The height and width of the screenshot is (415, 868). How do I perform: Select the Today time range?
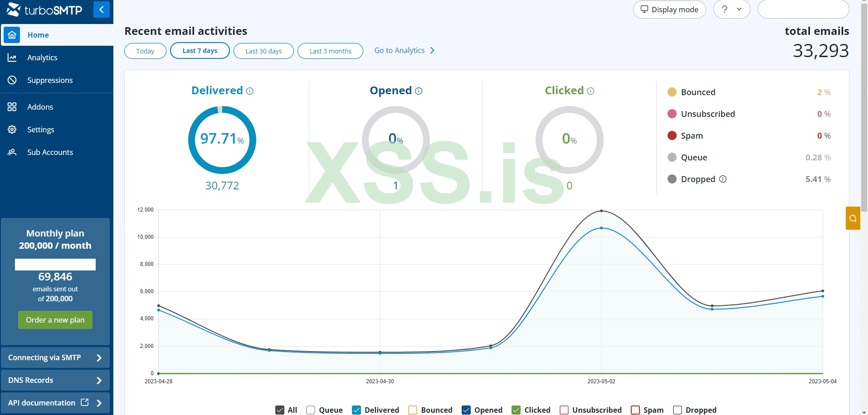145,51
